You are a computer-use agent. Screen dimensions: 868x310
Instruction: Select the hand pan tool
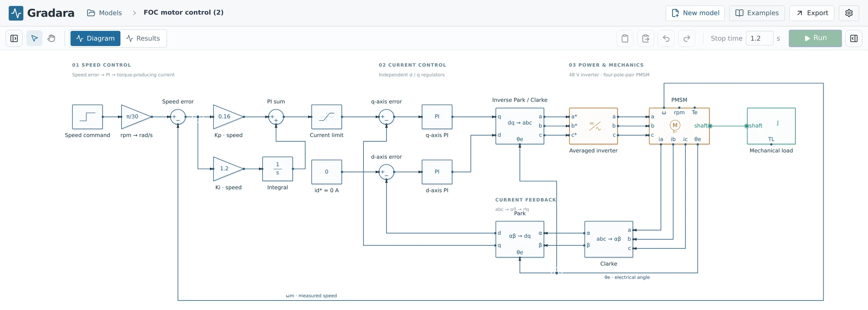pyautogui.click(x=51, y=38)
